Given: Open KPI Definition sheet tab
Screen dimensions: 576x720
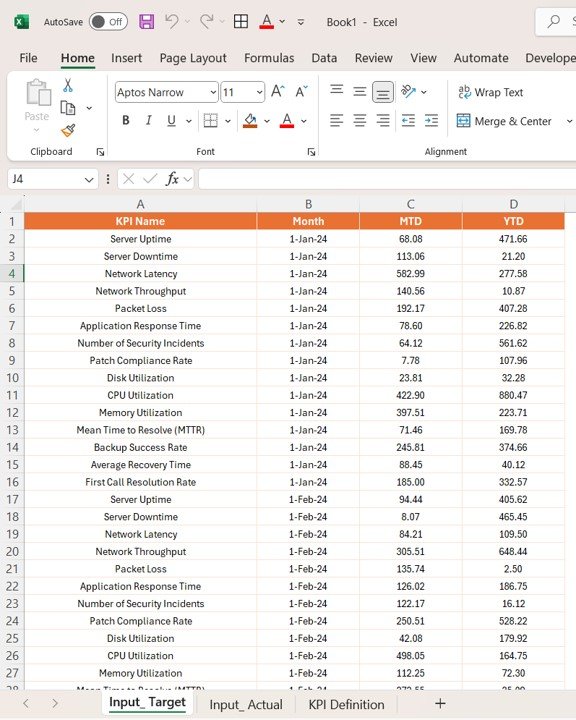Looking at the screenshot, I should (x=346, y=704).
